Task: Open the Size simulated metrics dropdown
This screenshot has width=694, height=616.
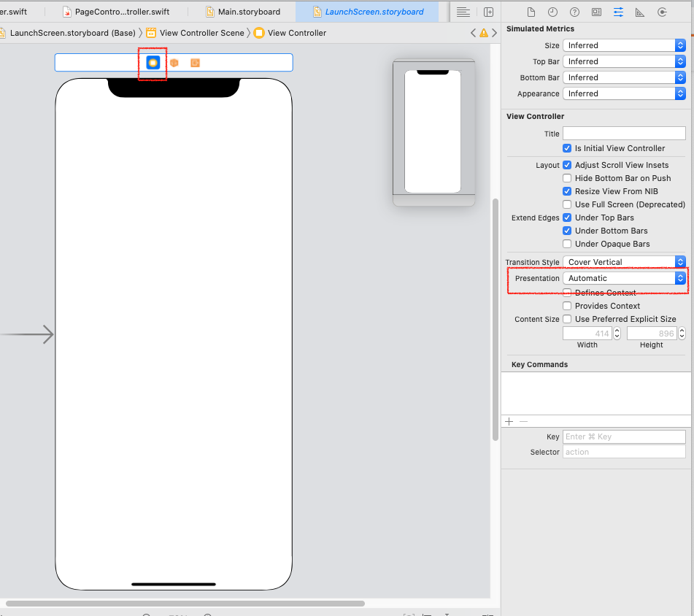Action: [x=624, y=45]
